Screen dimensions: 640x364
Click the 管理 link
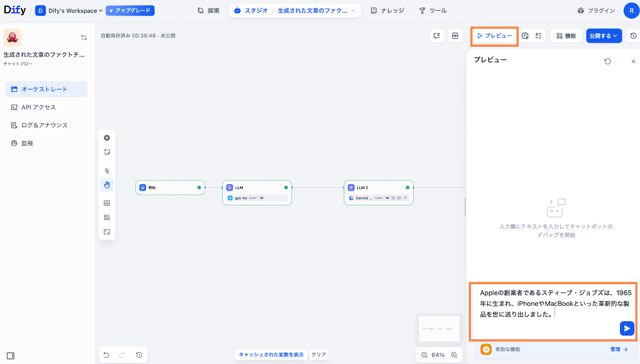pyautogui.click(x=618, y=349)
